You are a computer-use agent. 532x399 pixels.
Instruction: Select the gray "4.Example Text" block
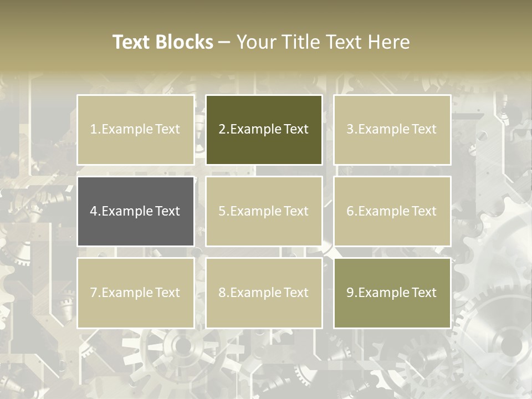click(135, 211)
